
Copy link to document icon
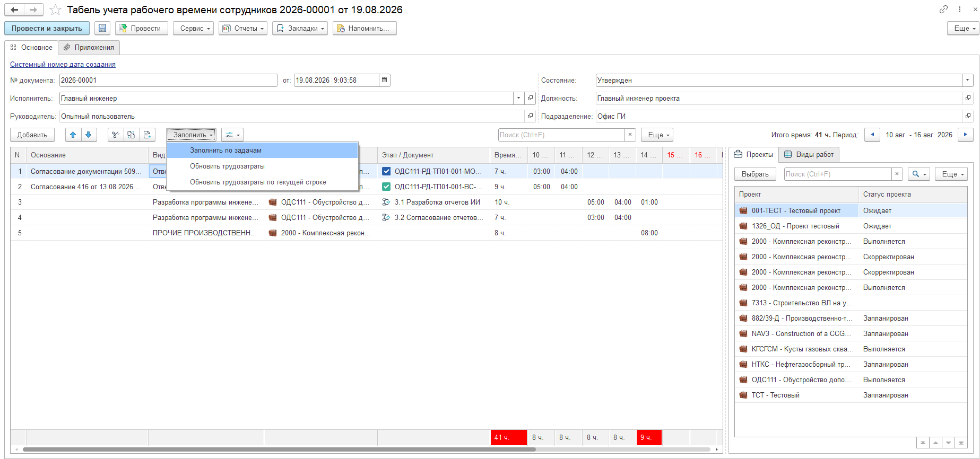[943, 10]
